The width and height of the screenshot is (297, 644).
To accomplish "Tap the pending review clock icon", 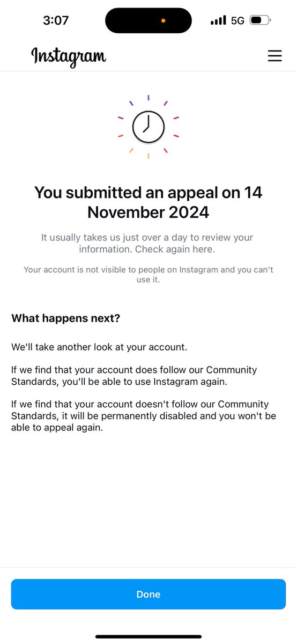I will pyautogui.click(x=148, y=127).
